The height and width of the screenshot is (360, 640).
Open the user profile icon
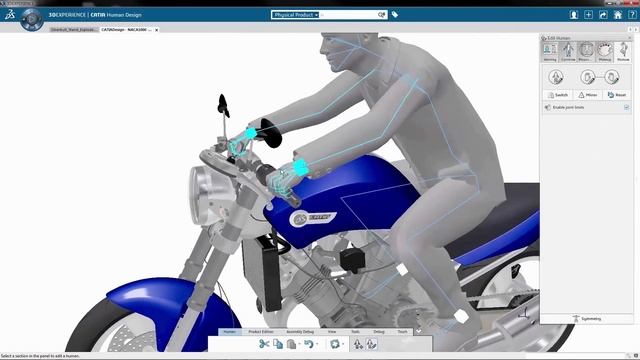574,15
